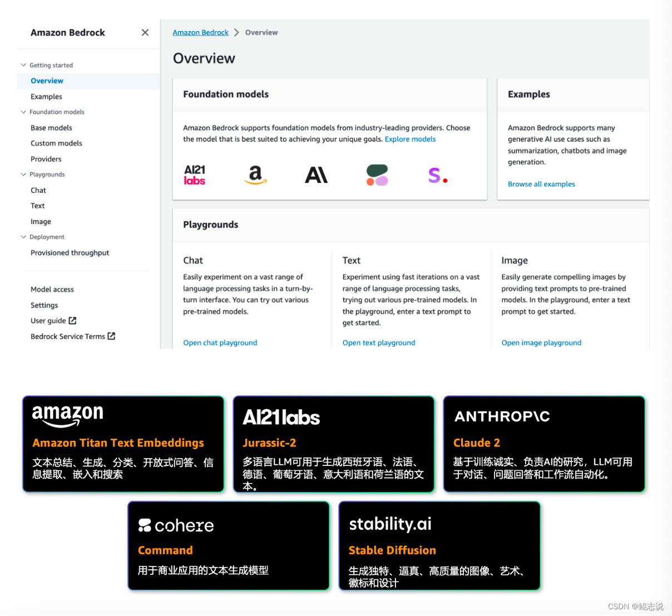Image resolution: width=672 pixels, height=616 pixels.
Task: Click Browse all examples link
Action: [x=541, y=184]
